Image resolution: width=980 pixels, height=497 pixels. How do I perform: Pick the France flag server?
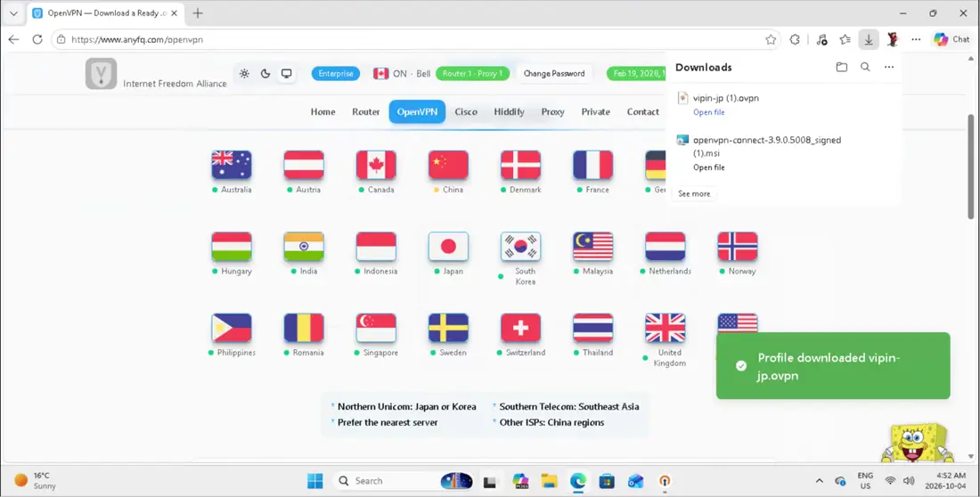pyautogui.click(x=593, y=165)
